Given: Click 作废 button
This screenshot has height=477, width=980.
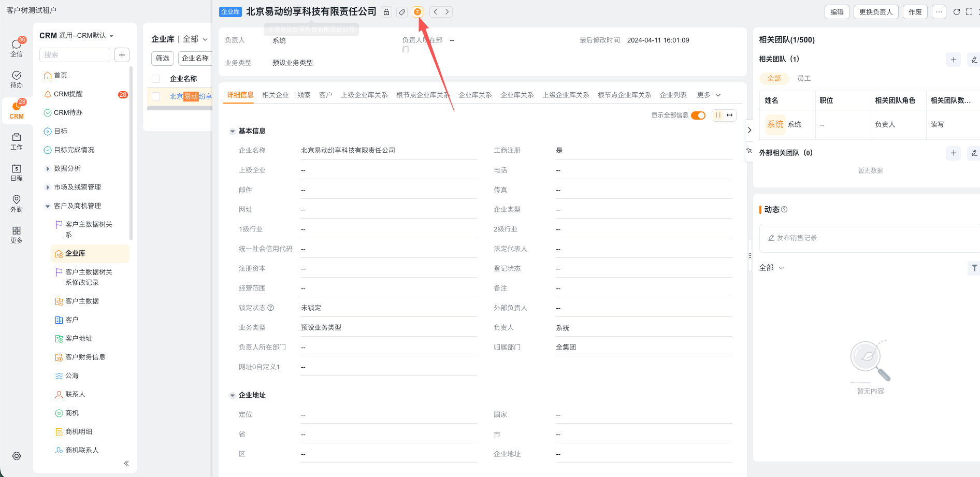Looking at the screenshot, I should click(915, 12).
